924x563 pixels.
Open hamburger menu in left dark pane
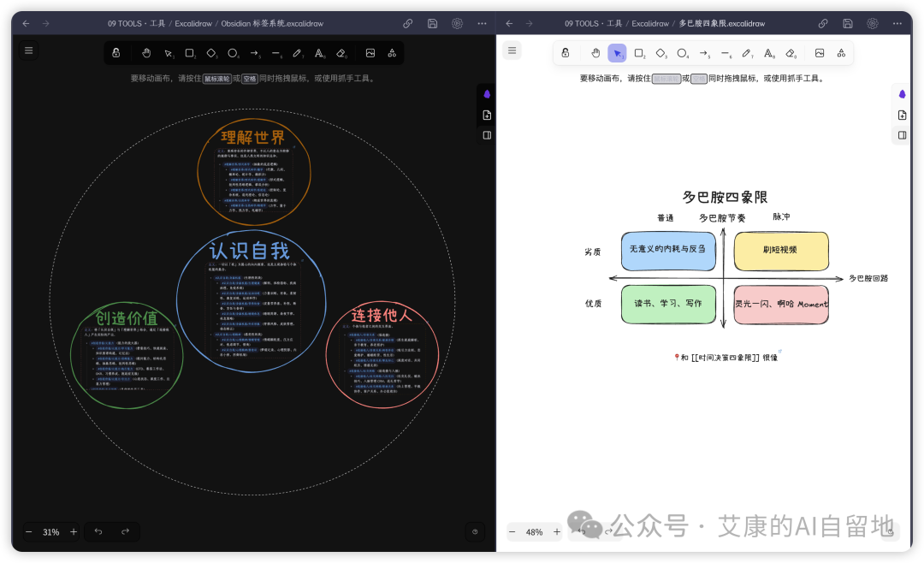point(28,50)
